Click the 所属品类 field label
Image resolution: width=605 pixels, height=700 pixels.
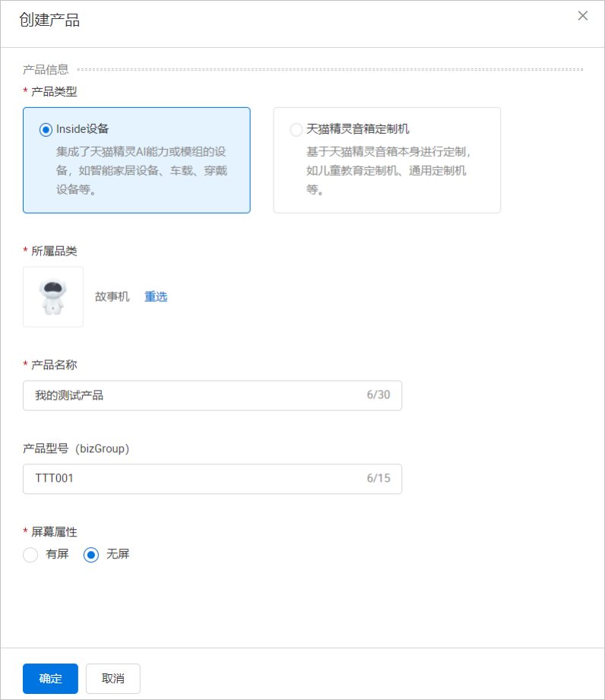(54, 252)
